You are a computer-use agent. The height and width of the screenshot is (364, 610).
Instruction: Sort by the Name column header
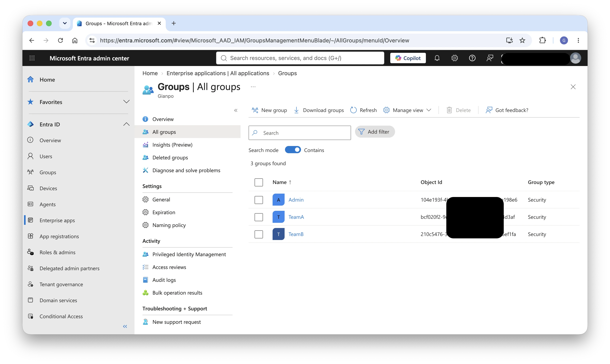[x=282, y=182]
